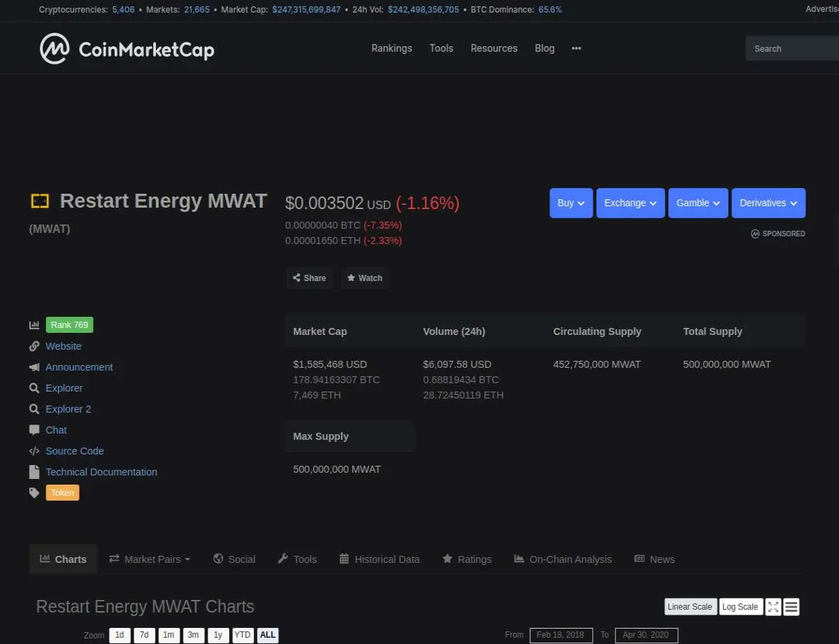Click the chain link icon next to Website
The image size is (839, 644).
34,346
